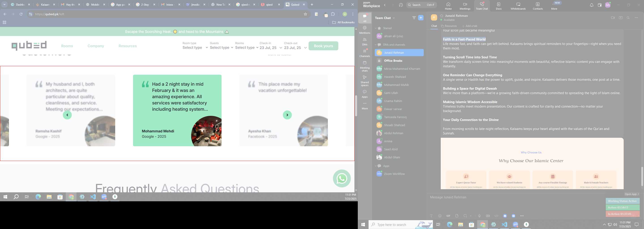
Task: Show previous testimonial with left arrow
Action: click(x=67, y=115)
